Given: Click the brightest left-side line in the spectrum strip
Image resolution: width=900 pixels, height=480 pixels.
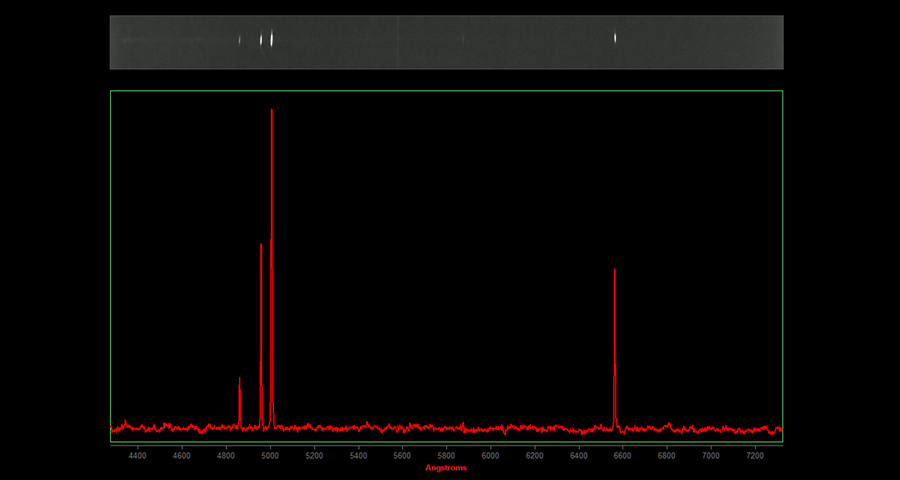Looking at the screenshot, I should point(272,40).
